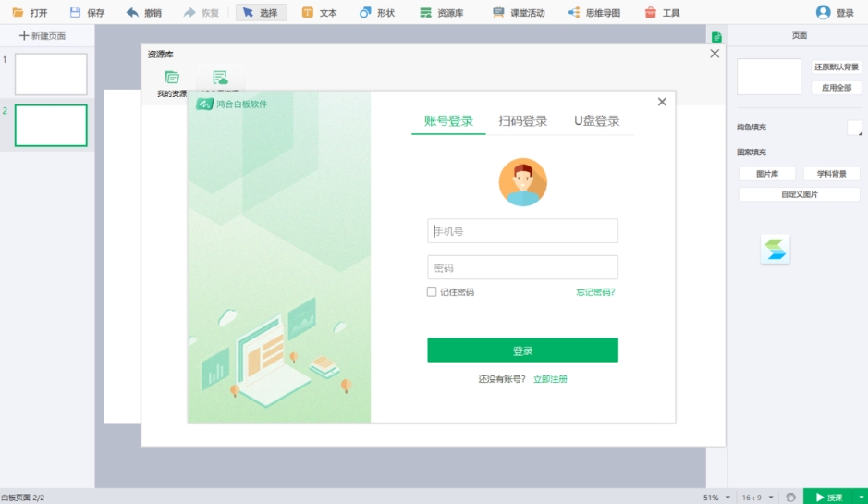Click the floating green-blue S icon
Image resolution: width=868 pixels, height=504 pixels.
click(x=775, y=250)
